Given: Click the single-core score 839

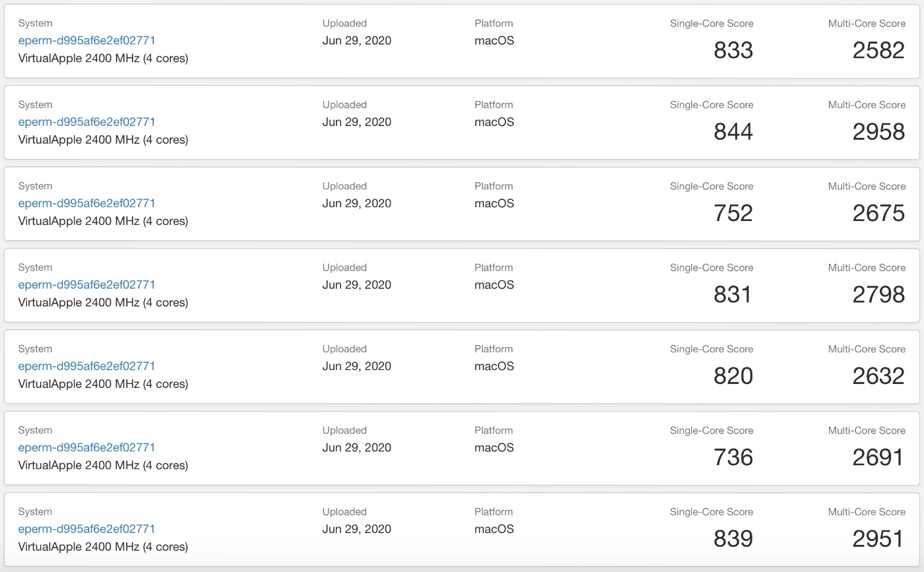Looking at the screenshot, I should click(x=733, y=538).
